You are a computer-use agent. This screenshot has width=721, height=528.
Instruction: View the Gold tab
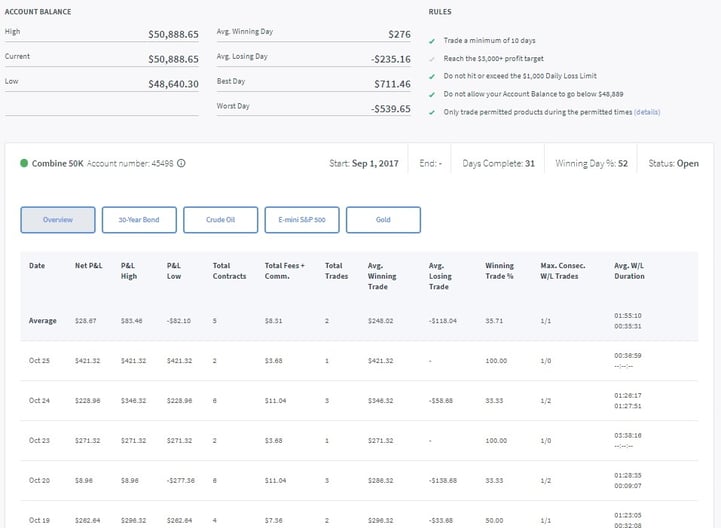click(x=383, y=220)
